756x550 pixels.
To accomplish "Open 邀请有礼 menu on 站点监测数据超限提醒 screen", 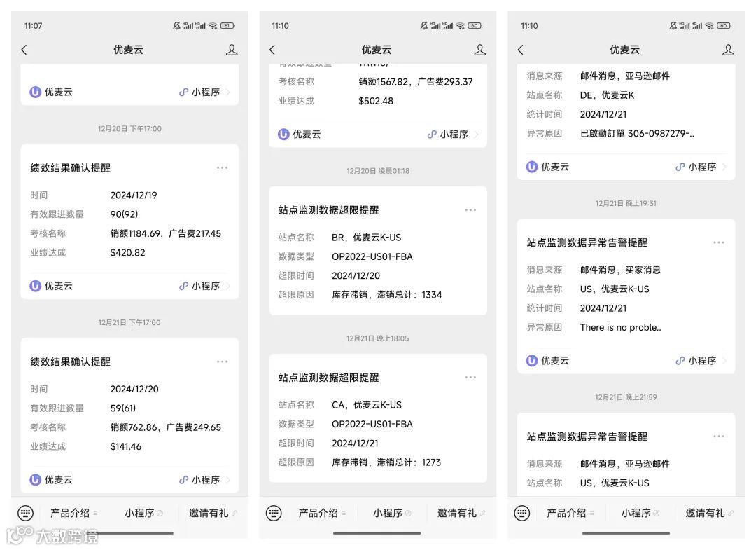I will point(461,513).
